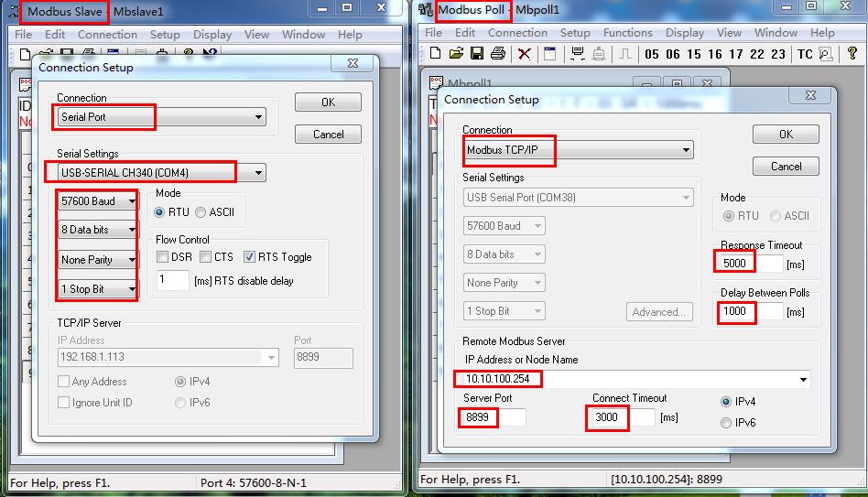The height and width of the screenshot is (497, 868).
Task: Open the Functions menu in Modbus Poll
Action: pos(627,32)
